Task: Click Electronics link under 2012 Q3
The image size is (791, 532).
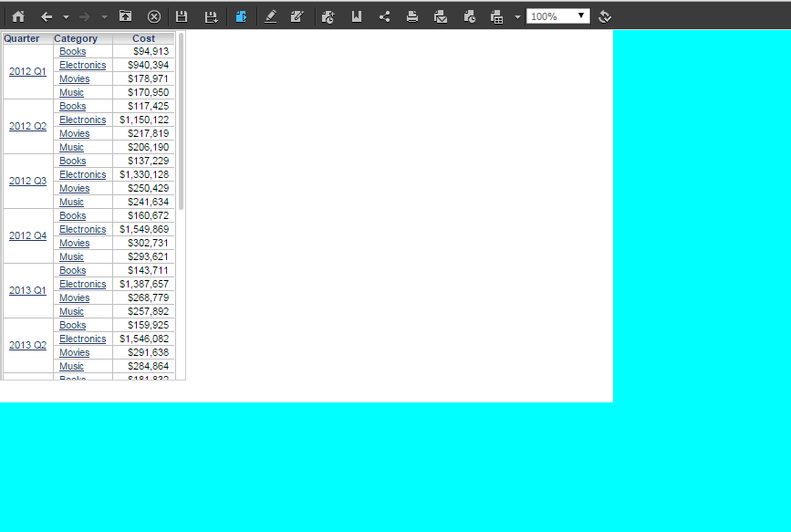Action: pos(82,174)
